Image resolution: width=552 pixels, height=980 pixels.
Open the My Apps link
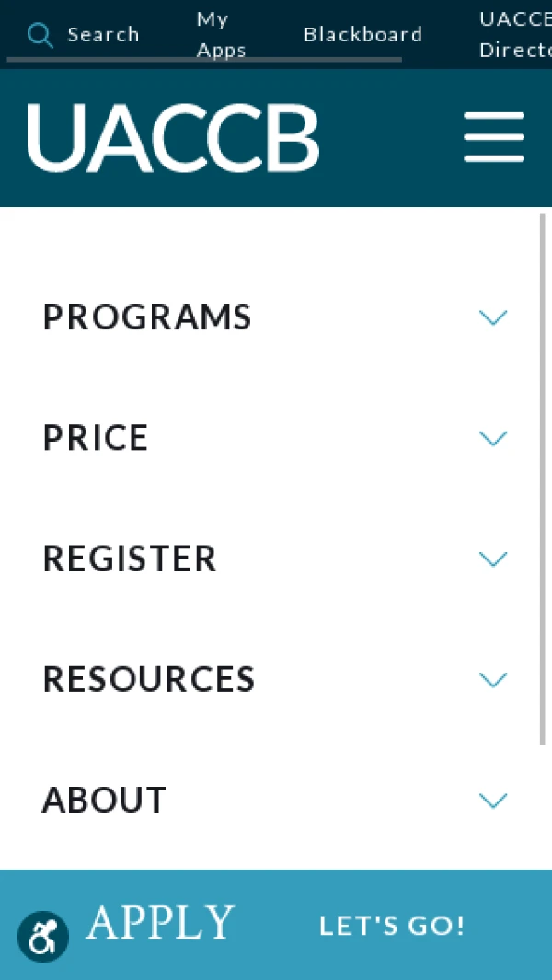point(221,35)
